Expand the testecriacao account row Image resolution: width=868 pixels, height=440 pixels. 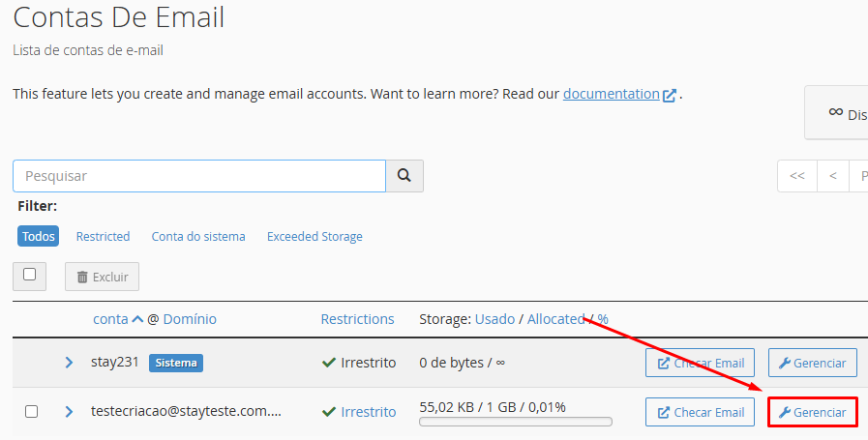coord(69,412)
